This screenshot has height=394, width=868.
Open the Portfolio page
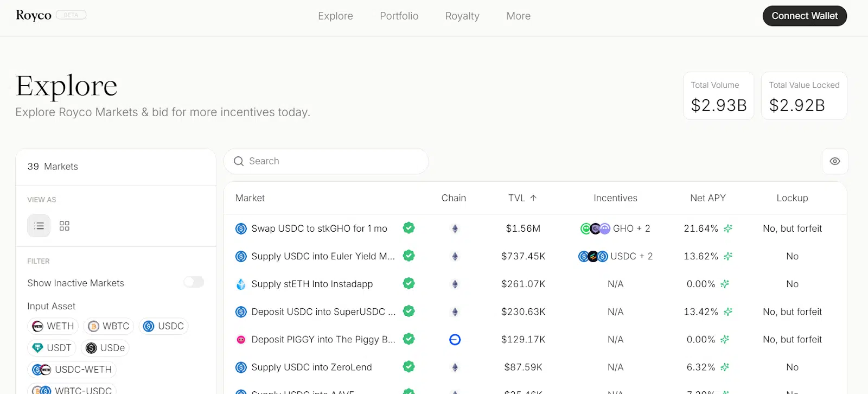pos(399,16)
